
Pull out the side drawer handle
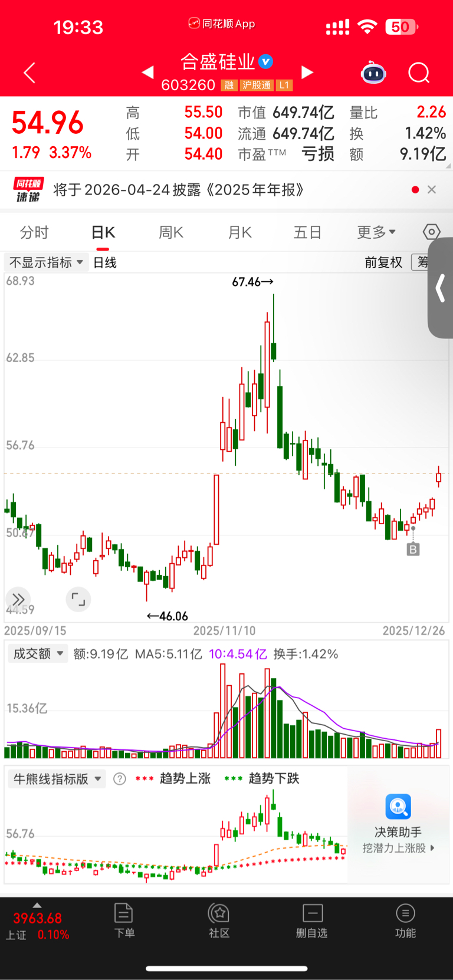pos(440,289)
